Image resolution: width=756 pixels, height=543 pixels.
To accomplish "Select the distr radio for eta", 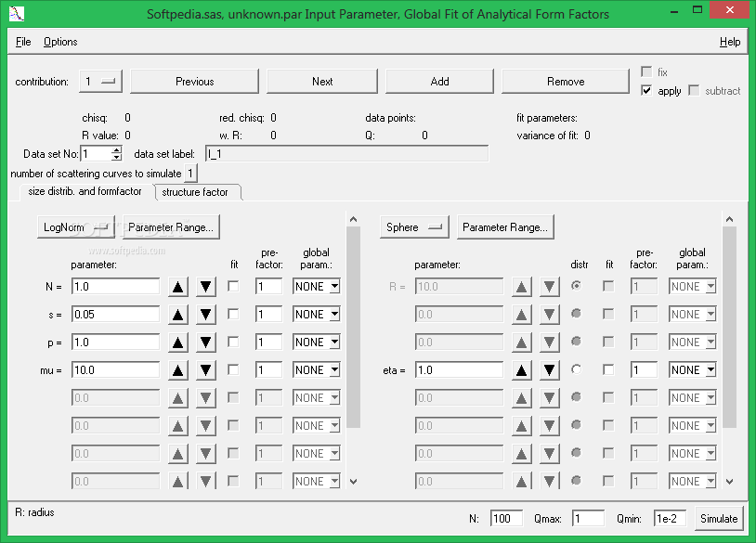I will pyautogui.click(x=576, y=369).
